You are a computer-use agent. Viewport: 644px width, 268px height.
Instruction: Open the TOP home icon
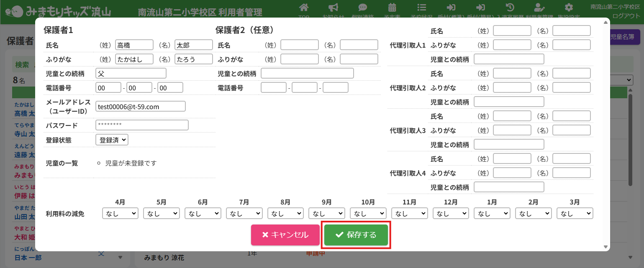tap(304, 8)
